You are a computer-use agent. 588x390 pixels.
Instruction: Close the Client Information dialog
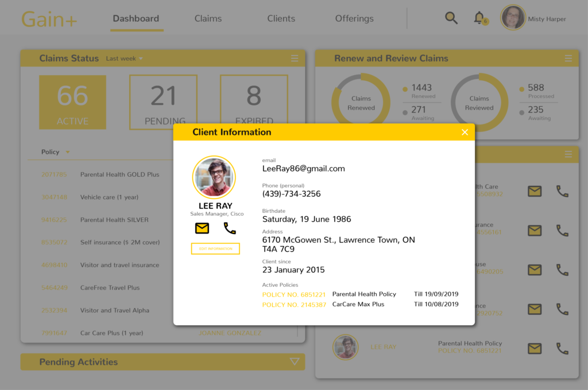click(x=465, y=132)
